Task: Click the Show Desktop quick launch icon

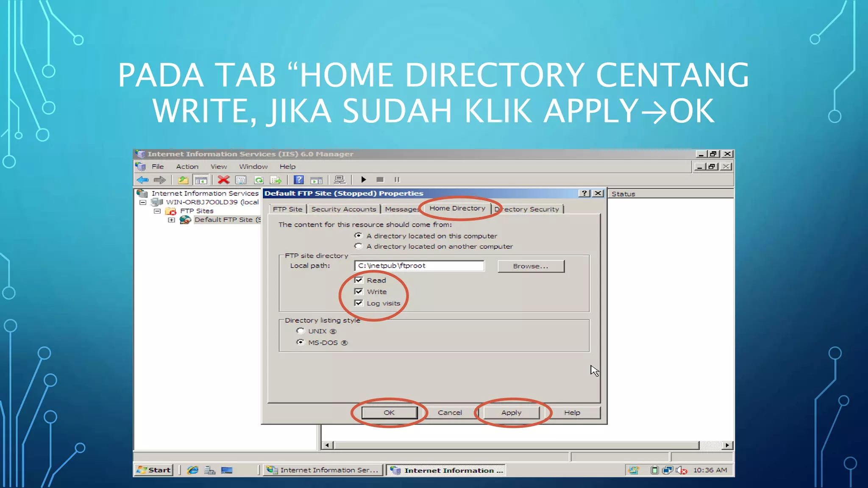Action: point(227,470)
